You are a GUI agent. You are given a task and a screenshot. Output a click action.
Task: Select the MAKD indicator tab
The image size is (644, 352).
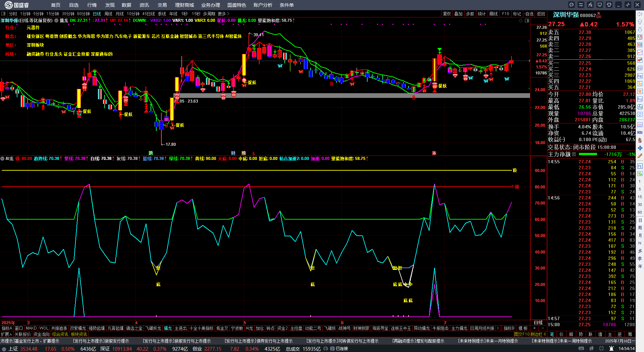pos(31,328)
